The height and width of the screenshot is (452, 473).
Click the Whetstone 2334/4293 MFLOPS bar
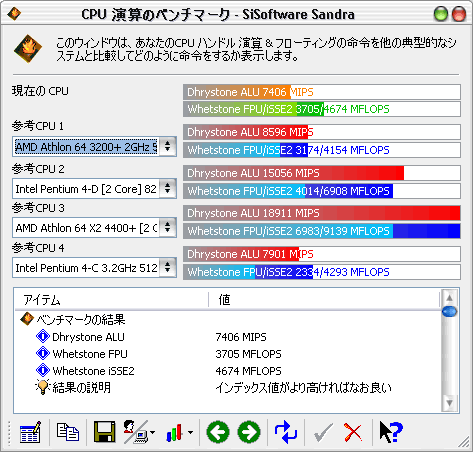pyautogui.click(x=322, y=272)
